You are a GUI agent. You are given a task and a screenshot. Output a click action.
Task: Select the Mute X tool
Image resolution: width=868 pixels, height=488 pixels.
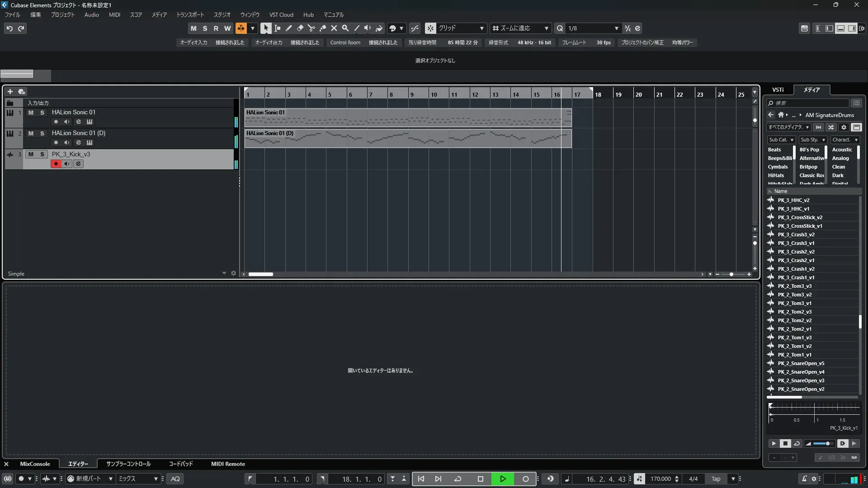coord(334,28)
